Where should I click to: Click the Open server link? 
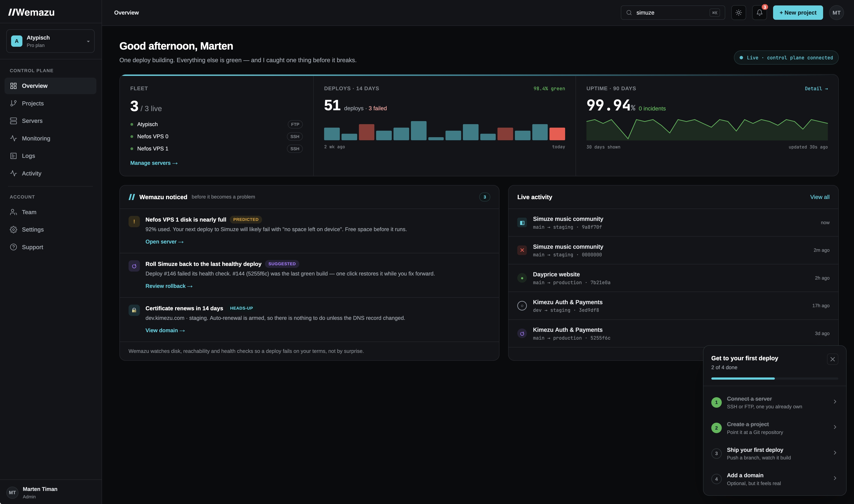tap(164, 242)
